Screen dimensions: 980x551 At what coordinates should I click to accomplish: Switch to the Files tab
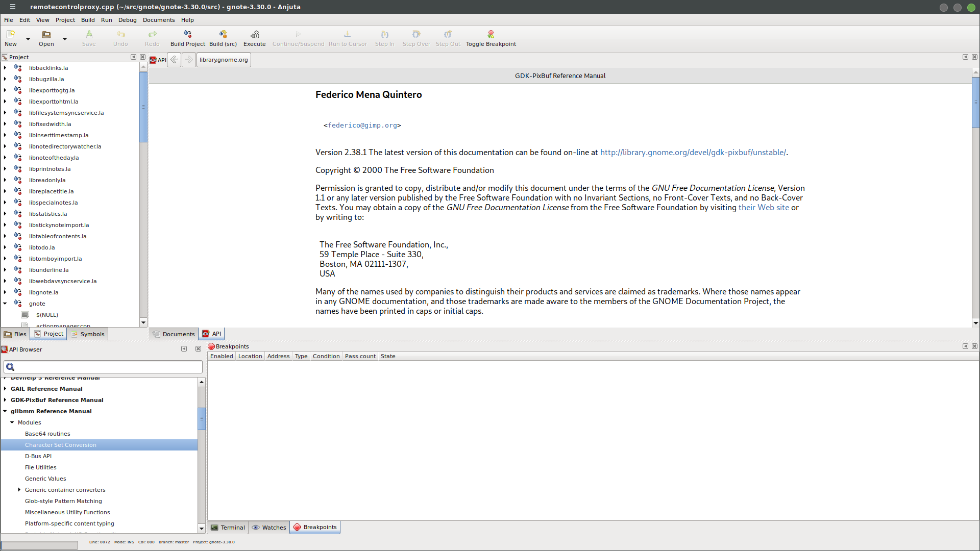15,334
